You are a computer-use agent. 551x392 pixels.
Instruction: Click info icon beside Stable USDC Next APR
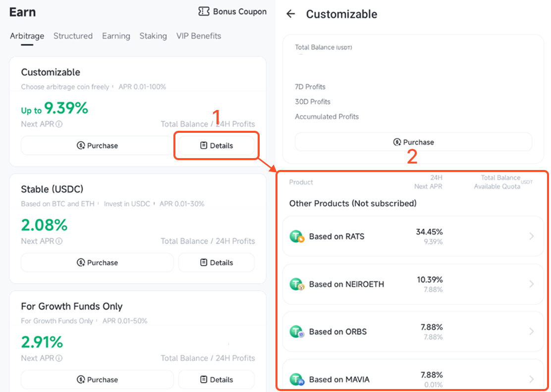pyautogui.click(x=59, y=241)
